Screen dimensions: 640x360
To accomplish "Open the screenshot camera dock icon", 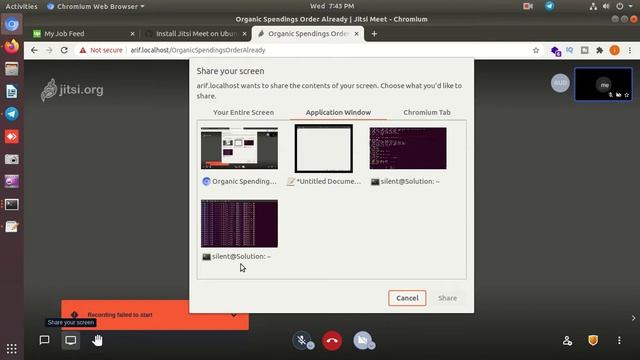I will point(12,159).
